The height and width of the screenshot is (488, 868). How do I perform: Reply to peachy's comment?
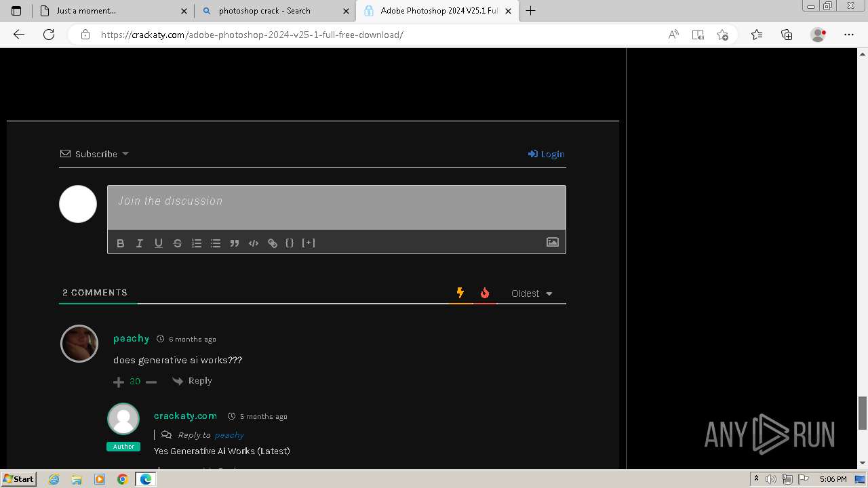pyautogui.click(x=193, y=381)
